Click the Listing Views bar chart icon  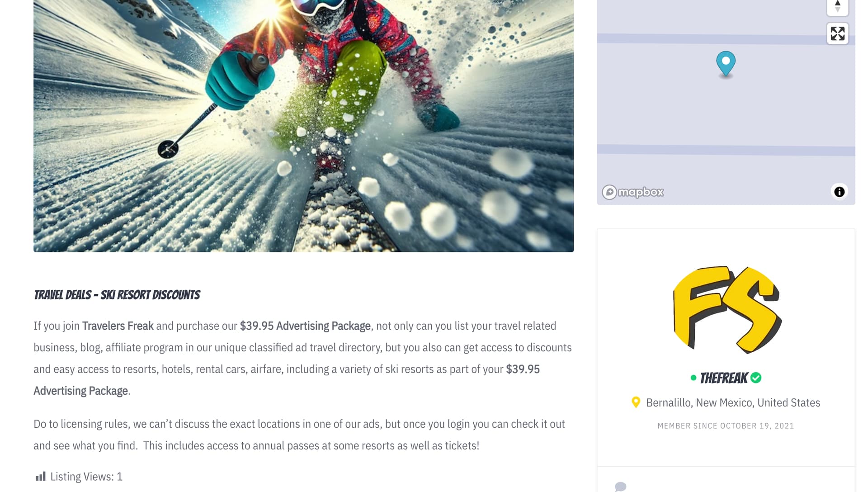tap(41, 477)
